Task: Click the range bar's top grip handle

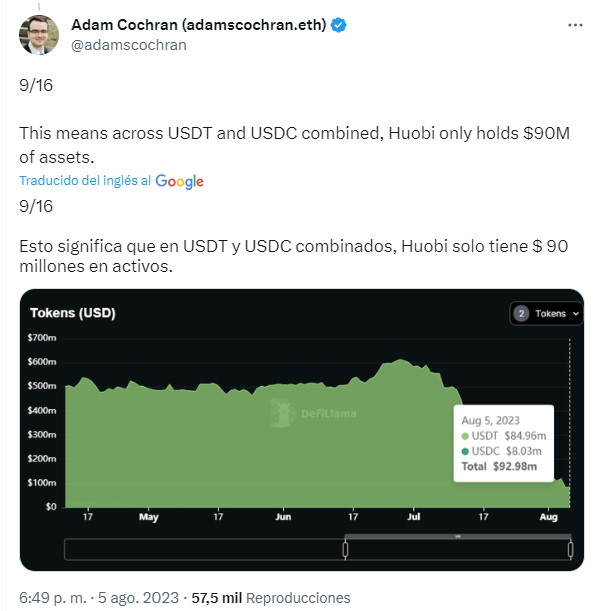Action: (x=458, y=537)
